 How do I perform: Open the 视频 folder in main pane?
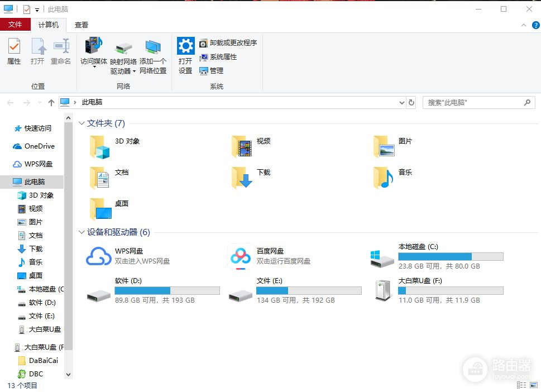[x=251, y=147]
